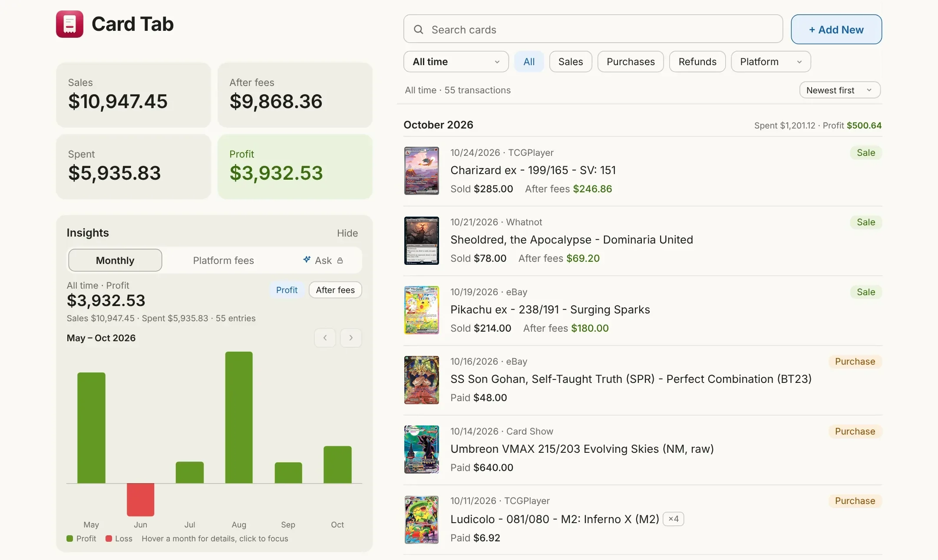Click the Sale tag on Sheoldred row
The height and width of the screenshot is (560, 938).
(865, 222)
